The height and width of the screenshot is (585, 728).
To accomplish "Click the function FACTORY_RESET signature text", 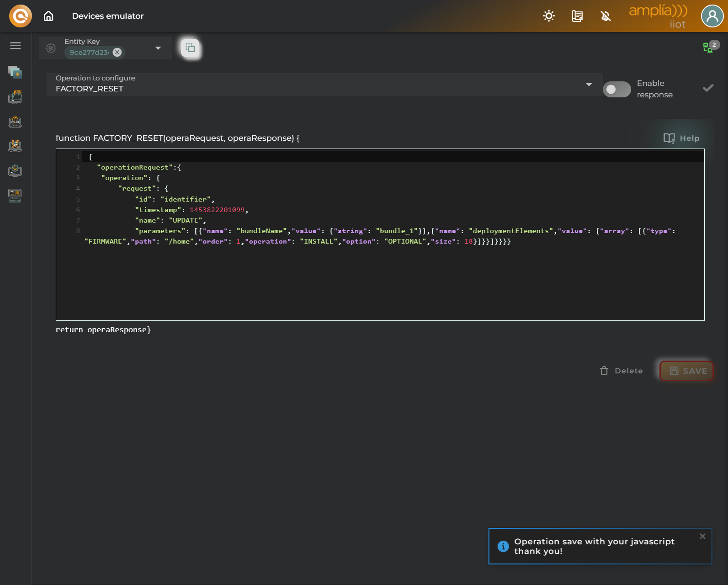I will pos(178,138).
